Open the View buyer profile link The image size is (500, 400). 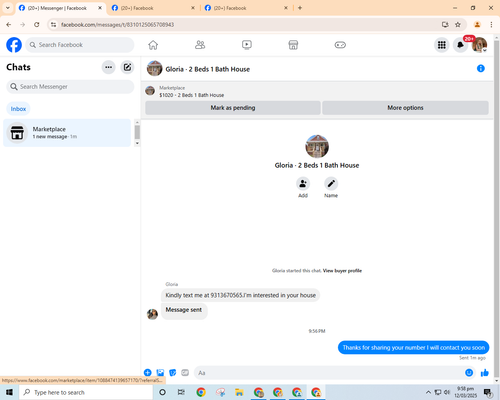pos(342,271)
